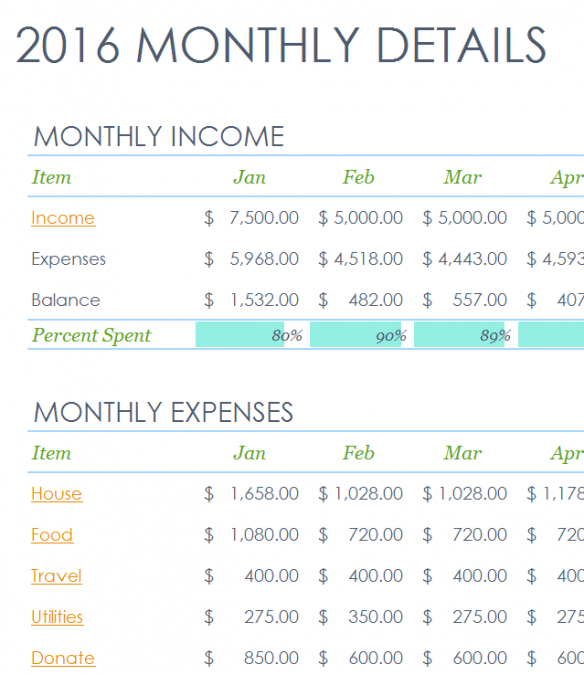Select the Monthly Expenses heading
The image size is (584, 675).
(164, 412)
